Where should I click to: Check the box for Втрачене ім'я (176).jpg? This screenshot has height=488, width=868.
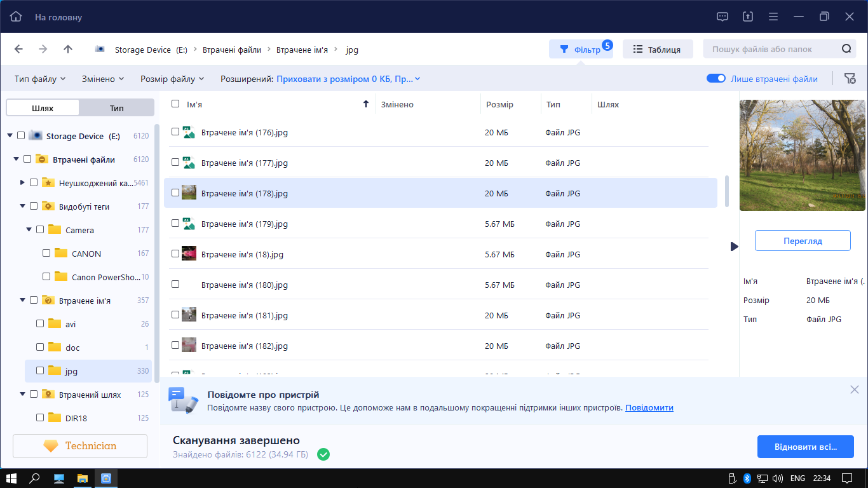click(175, 132)
